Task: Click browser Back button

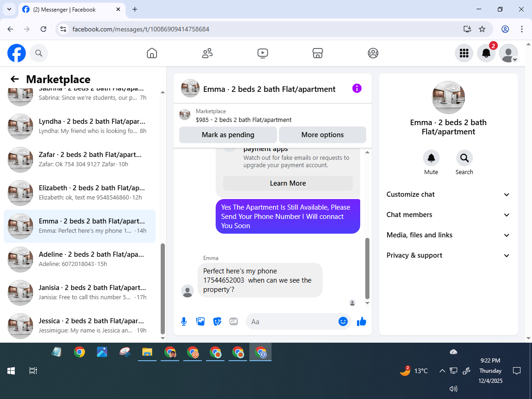Action: 10,29
